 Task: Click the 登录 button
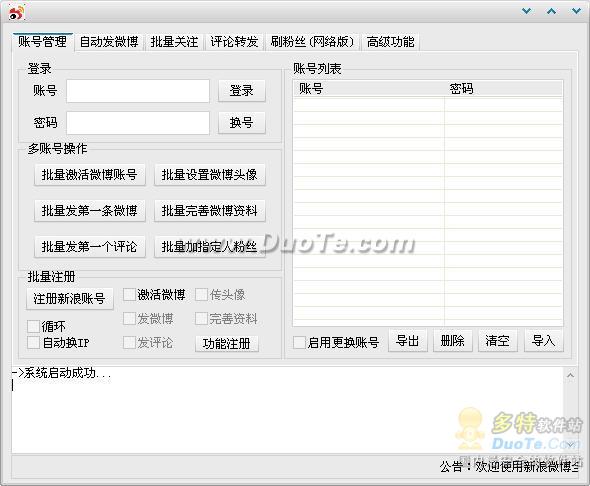242,91
